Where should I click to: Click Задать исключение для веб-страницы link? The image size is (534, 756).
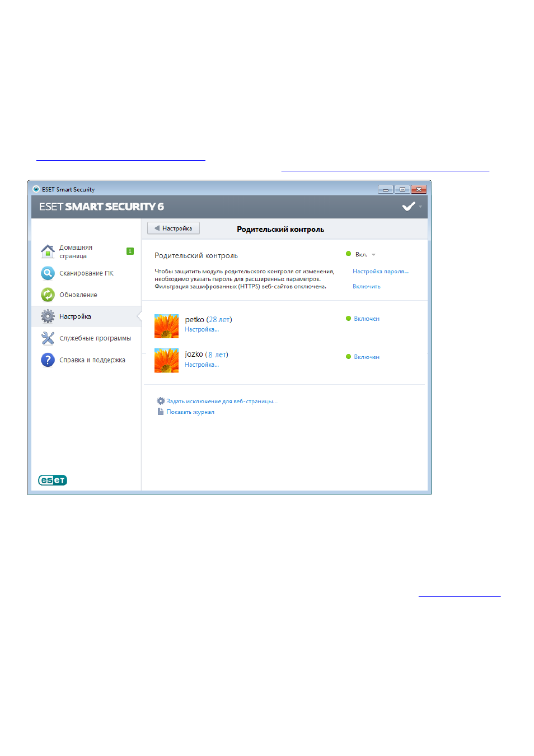[x=222, y=402]
